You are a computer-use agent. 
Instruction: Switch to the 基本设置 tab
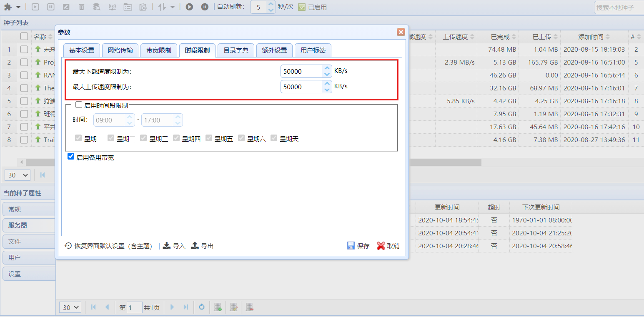tap(82, 50)
